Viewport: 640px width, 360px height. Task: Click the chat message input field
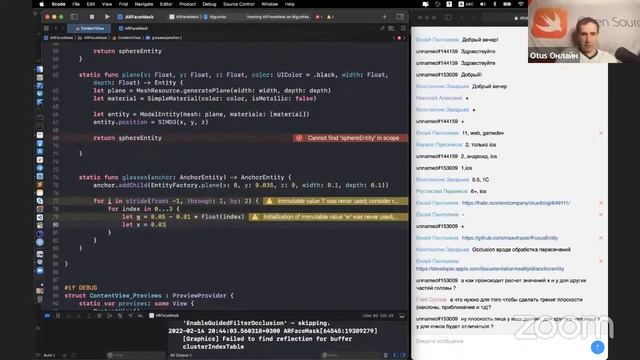[x=501, y=341]
